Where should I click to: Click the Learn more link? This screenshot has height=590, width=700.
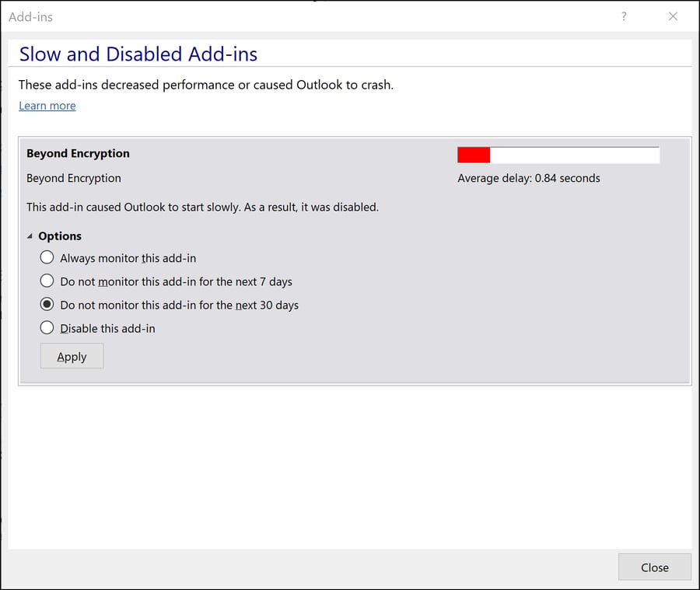click(x=47, y=106)
